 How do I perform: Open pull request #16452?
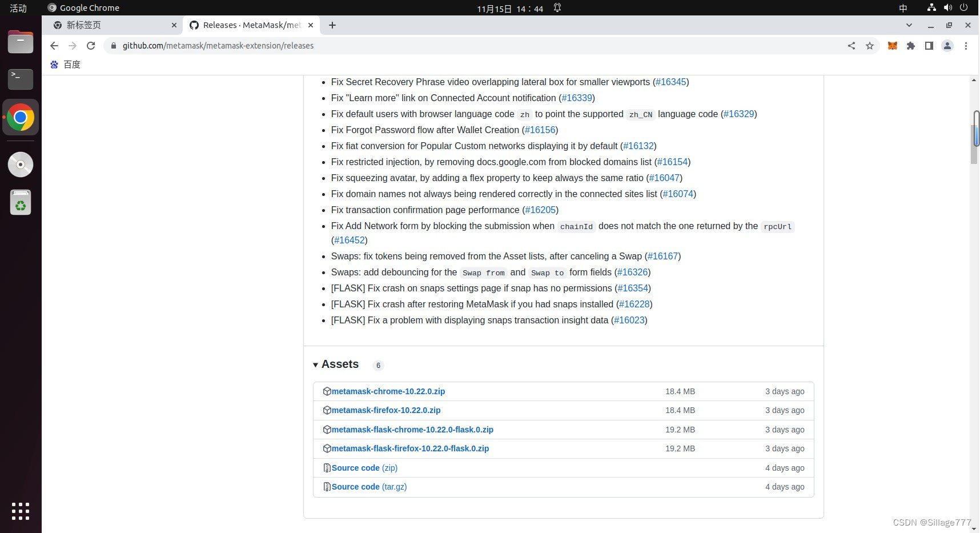pos(350,241)
